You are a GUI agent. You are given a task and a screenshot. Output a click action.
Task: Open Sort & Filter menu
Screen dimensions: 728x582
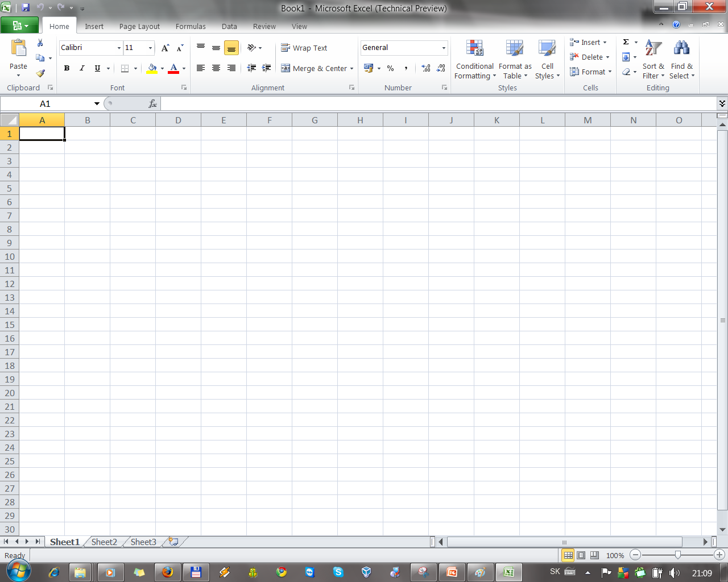653,60
